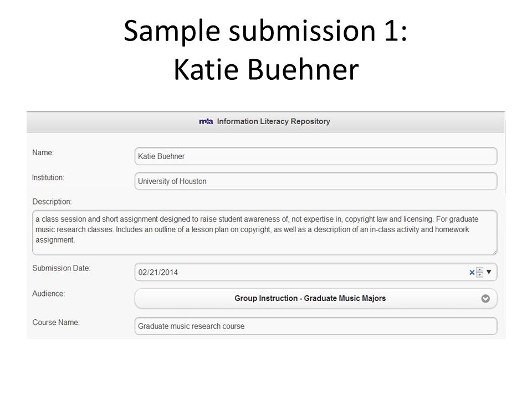This screenshot has height=399, width=532.
Task: Click the MLA logo in the header
Action: tap(206, 121)
